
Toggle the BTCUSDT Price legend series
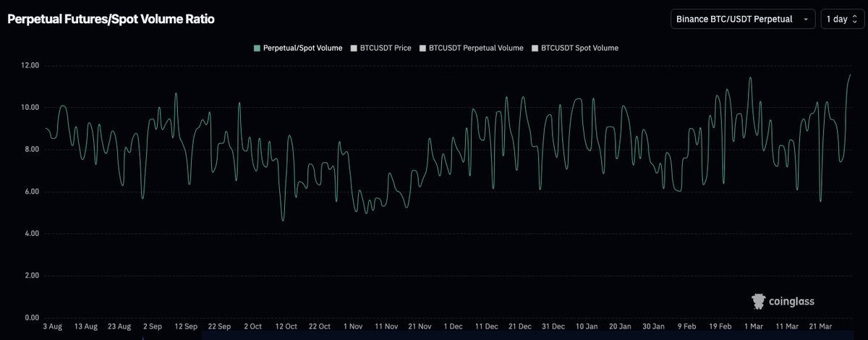[380, 48]
